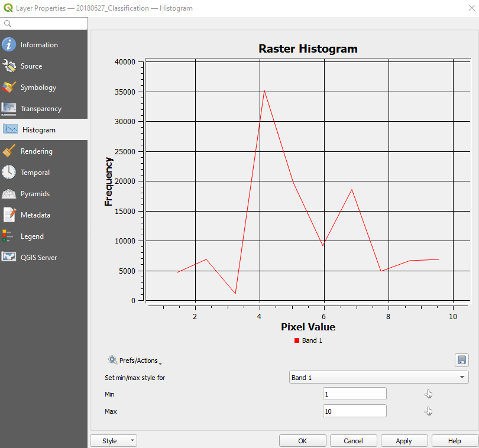This screenshot has width=479, height=448.
Task: Click the Legend tab label
Action: tap(32, 236)
